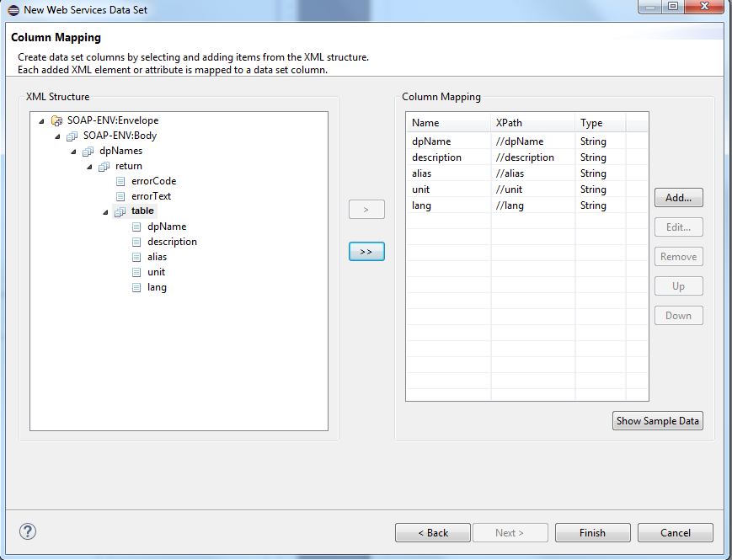Image resolution: width=732 pixels, height=560 pixels.
Task: Maximize the New Web Services Data Set window
Action: point(673,6)
